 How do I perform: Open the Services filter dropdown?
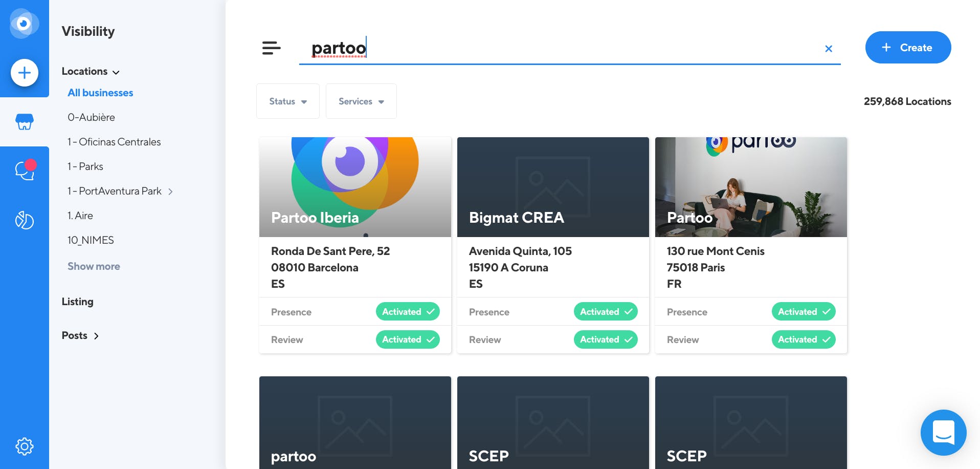tap(361, 101)
